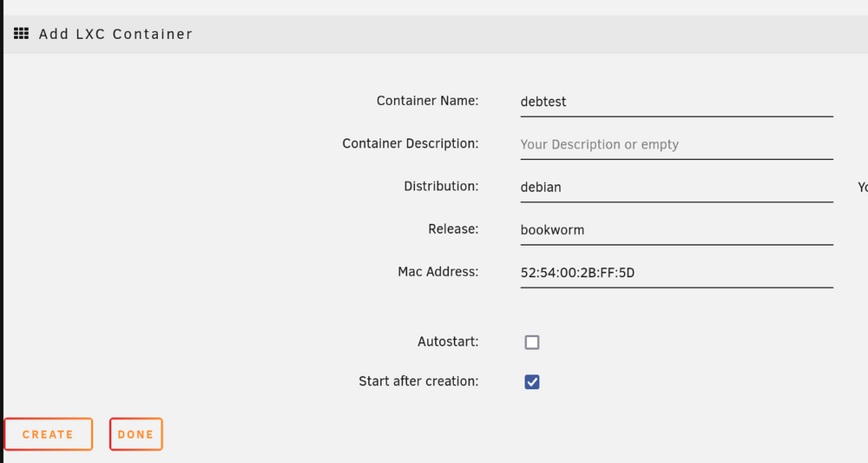The image size is (868, 463).
Task: Click the Add LXC Container heading text
Action: 115,35
